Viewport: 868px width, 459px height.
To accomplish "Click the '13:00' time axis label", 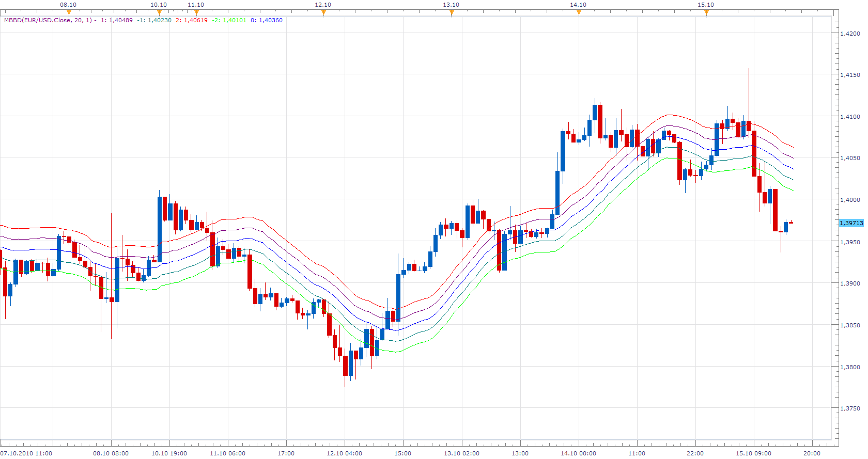I will [x=520, y=453].
